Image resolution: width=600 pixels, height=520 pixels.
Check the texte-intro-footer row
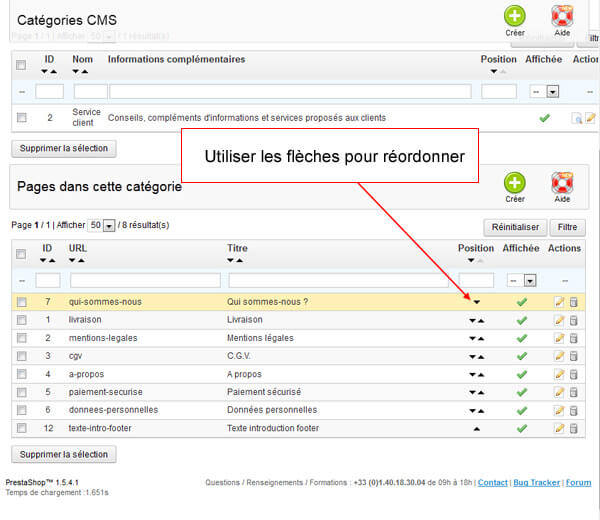pos(22,428)
